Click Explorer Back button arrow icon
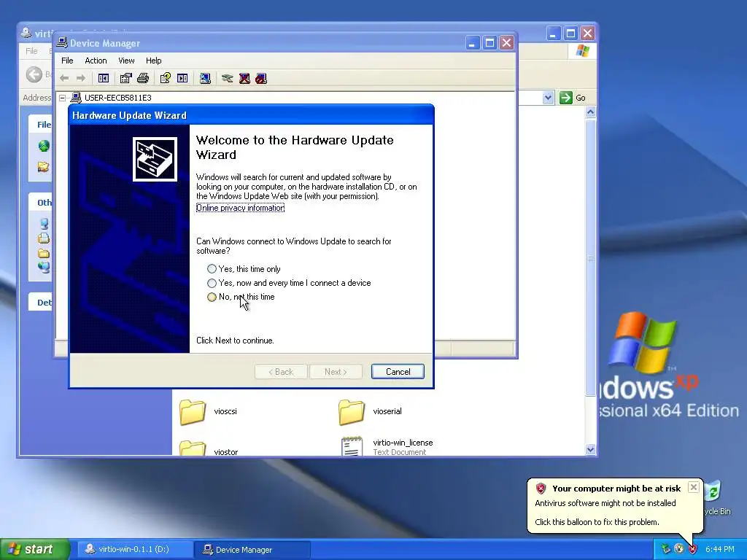Screen dimensions: 747x560 point(34,74)
